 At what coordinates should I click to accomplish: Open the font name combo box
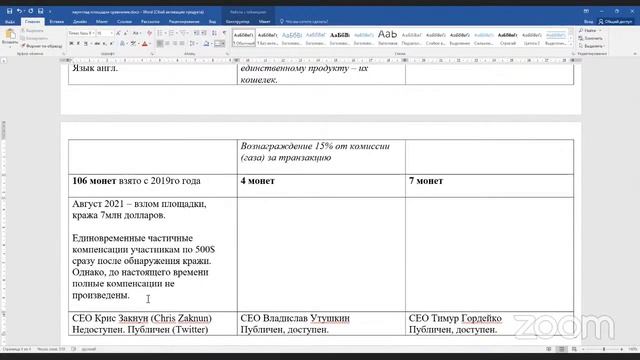(x=81, y=33)
